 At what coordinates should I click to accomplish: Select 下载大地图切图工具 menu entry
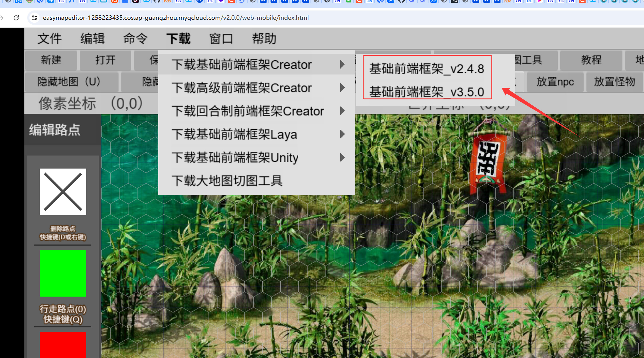[x=227, y=181]
